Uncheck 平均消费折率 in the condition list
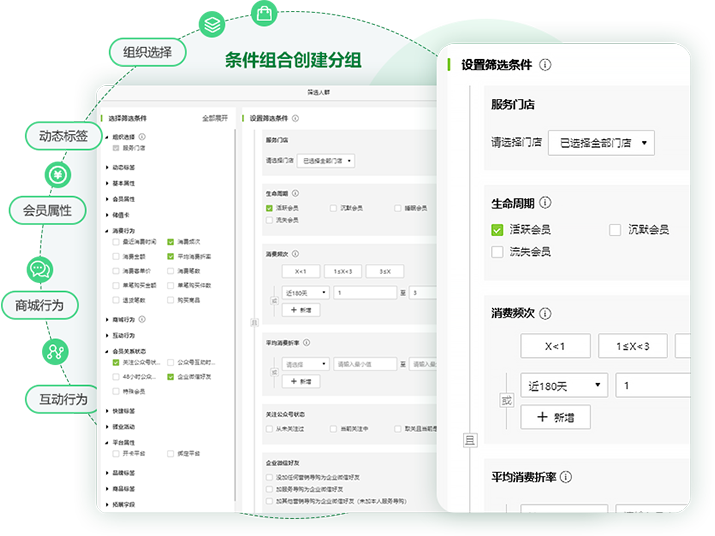 point(171,256)
